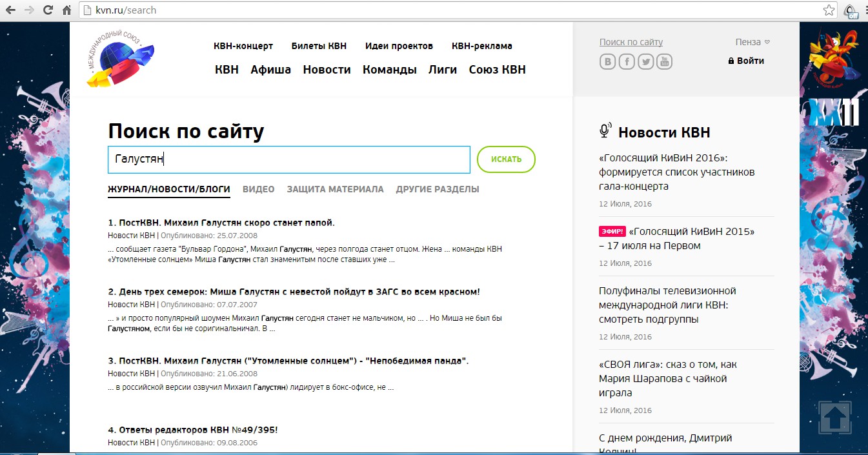Switch to the ДРУГИЕ РАЗДЕЛЫ tab
This screenshot has height=455, width=868.
click(x=438, y=189)
